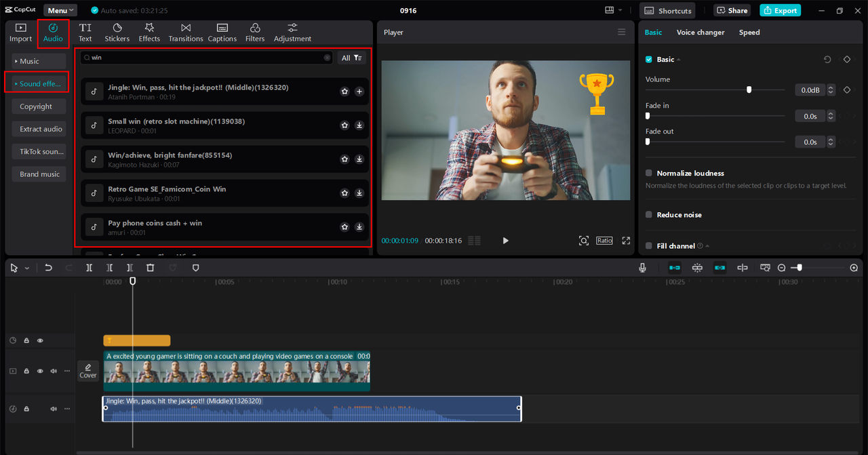Open the Stickers panel
Image resolution: width=868 pixels, height=455 pixels.
coord(117,33)
